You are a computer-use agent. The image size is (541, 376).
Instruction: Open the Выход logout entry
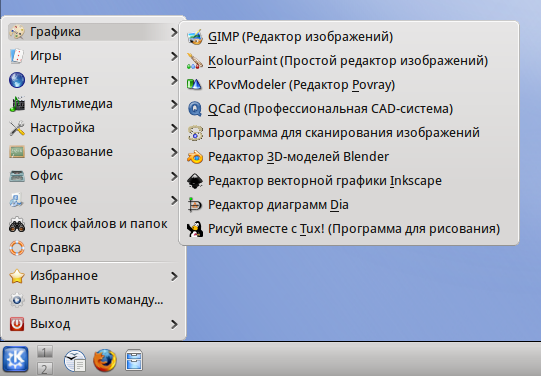(x=93, y=324)
